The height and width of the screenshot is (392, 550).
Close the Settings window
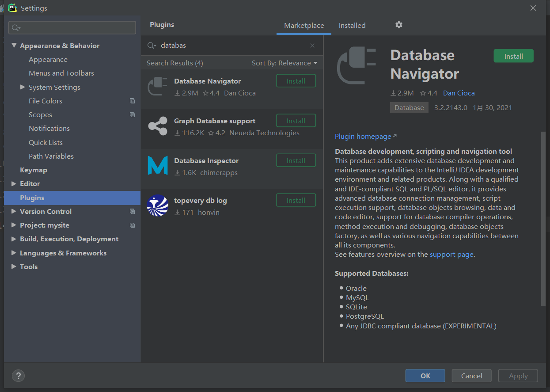click(533, 8)
